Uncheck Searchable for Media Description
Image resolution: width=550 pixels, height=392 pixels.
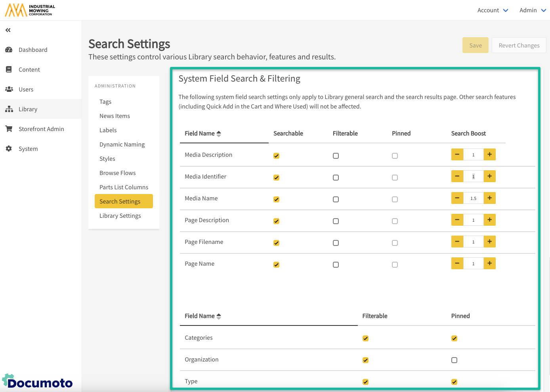pyautogui.click(x=276, y=156)
